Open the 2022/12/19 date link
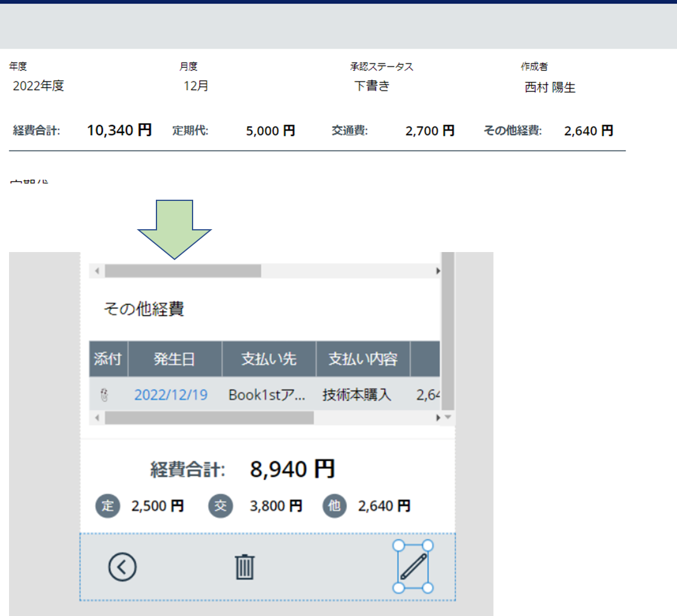Image resolution: width=677 pixels, height=616 pixels. pyautogui.click(x=170, y=395)
